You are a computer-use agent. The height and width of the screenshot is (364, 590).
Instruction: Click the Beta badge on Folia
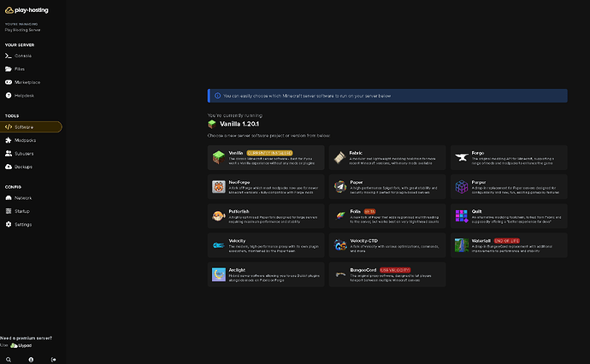click(369, 212)
